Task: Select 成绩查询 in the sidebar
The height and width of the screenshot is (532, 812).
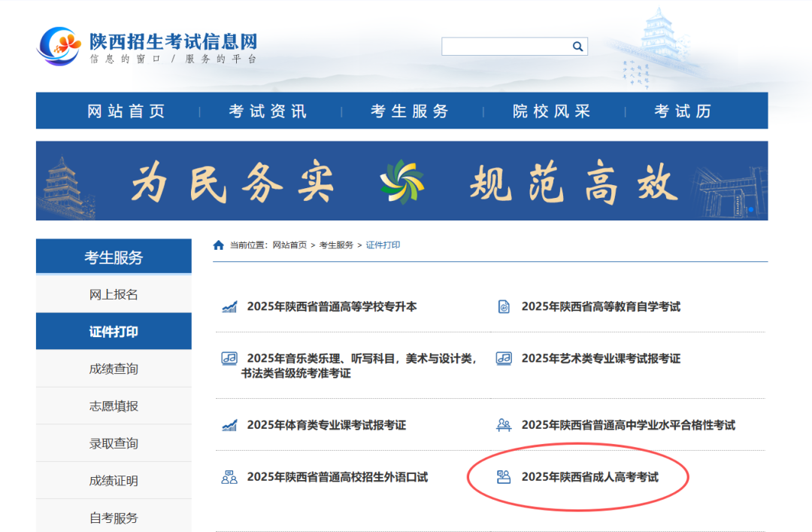Action: click(114, 369)
